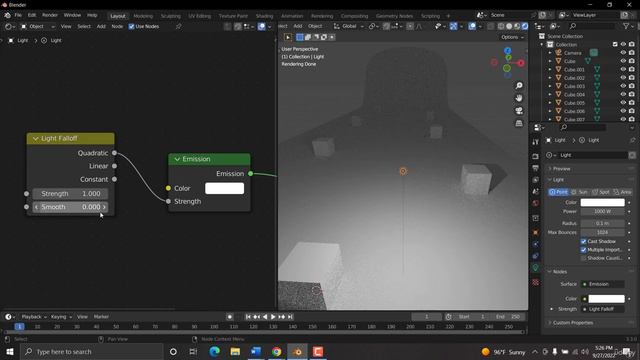Select the Sun light type
This screenshot has height=360, width=640.
[579, 192]
